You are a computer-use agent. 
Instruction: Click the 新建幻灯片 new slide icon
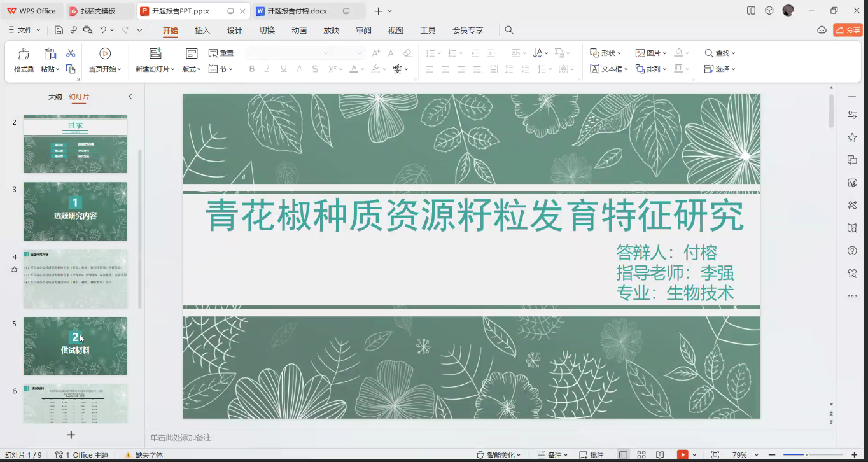[154, 53]
